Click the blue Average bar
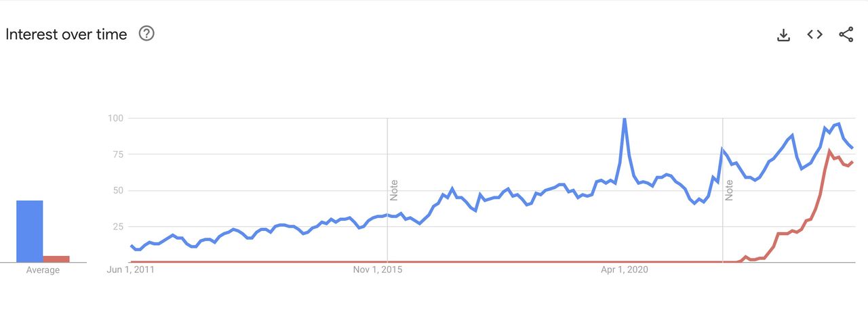The height and width of the screenshot is (323, 868). pos(30,231)
